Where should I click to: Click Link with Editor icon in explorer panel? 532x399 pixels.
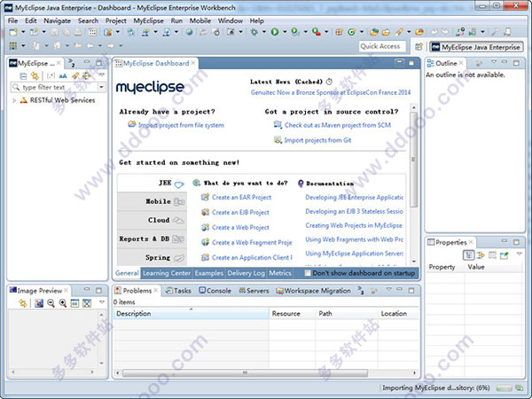tap(35, 75)
